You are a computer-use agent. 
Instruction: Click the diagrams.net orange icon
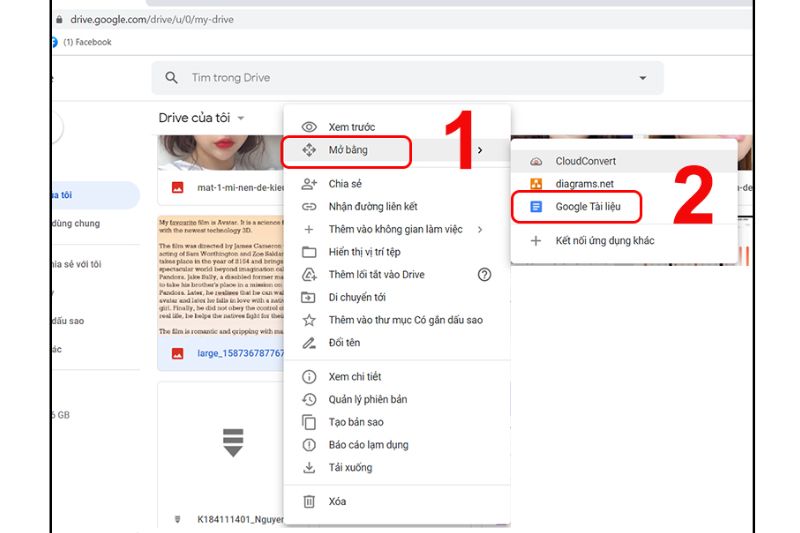coord(536,184)
